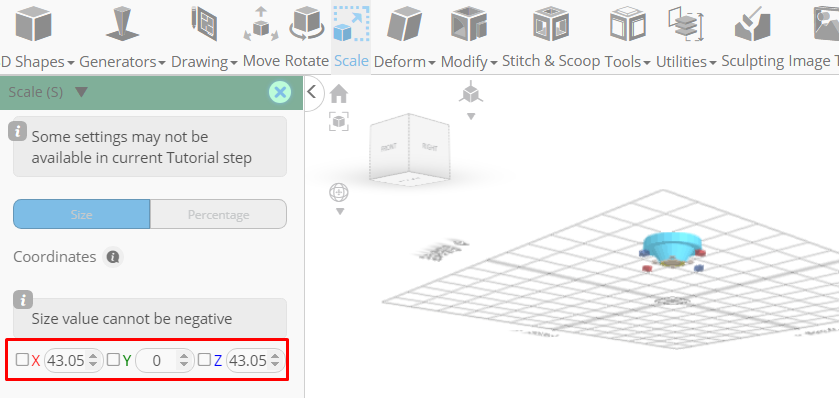This screenshot has width=839, height=398.
Task: Select the Sculpting tool icon
Action: coord(752,24)
